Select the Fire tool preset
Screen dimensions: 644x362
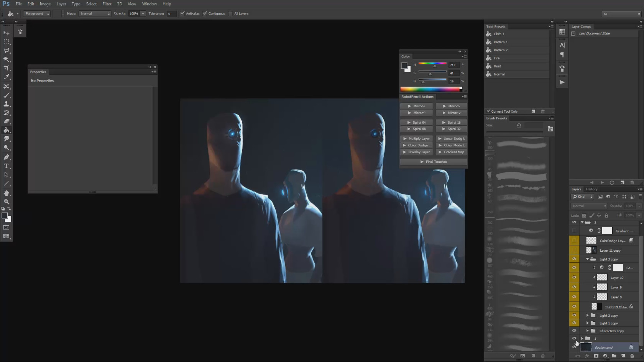(497, 58)
